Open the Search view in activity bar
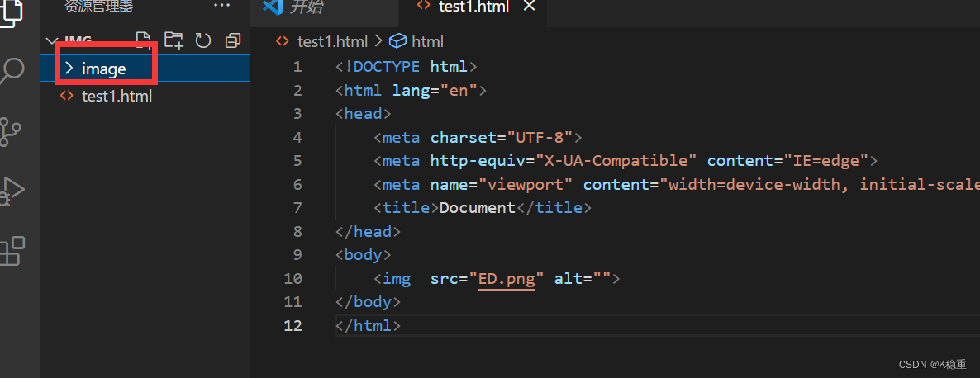This screenshot has height=378, width=980. pos(12,73)
